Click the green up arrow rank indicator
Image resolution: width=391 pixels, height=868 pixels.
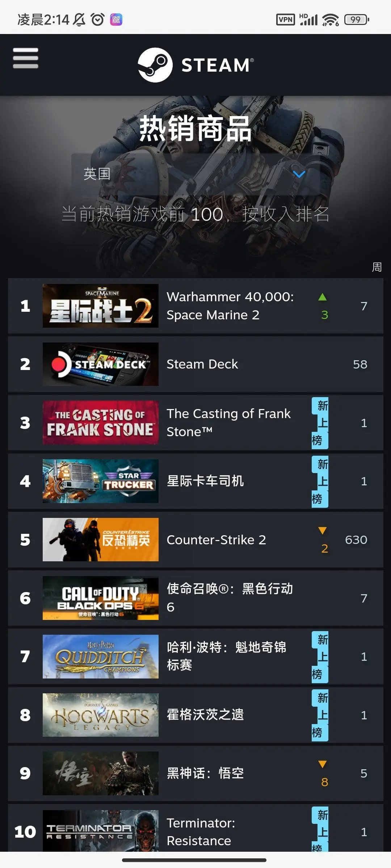323,297
